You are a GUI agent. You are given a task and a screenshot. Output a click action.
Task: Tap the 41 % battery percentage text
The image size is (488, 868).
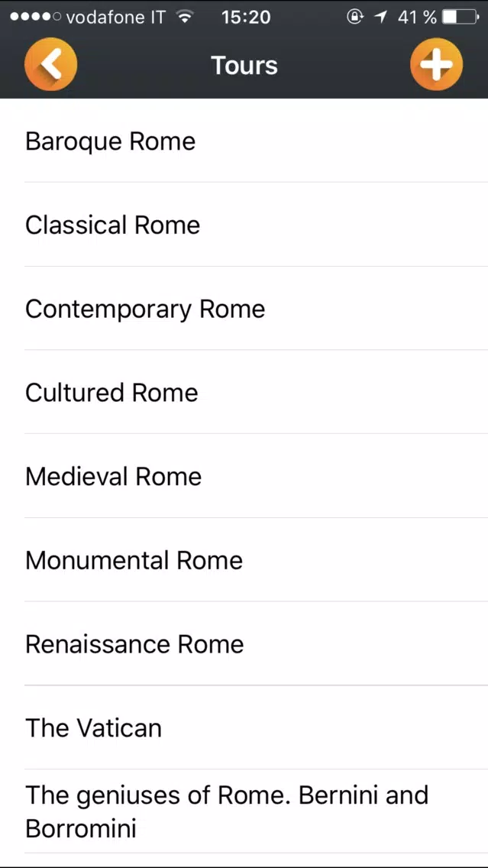click(417, 17)
